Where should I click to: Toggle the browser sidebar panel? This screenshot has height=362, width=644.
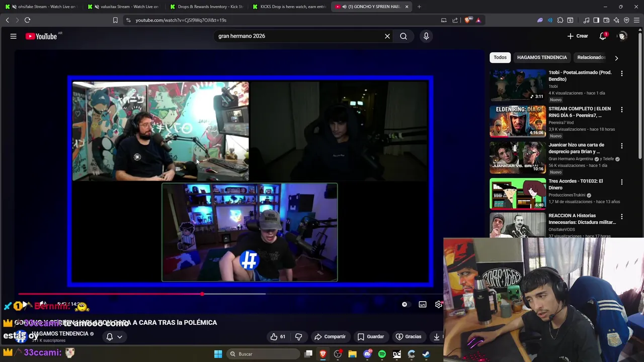click(596, 20)
